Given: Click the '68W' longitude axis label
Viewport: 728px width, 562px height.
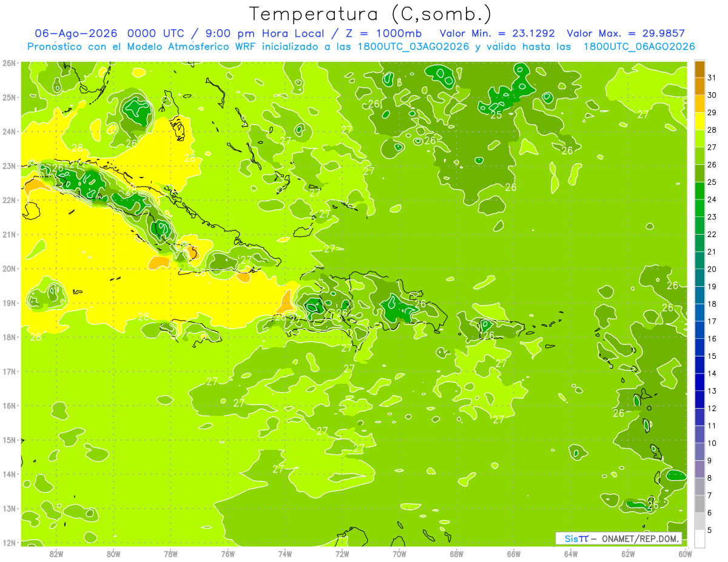Looking at the screenshot, I should [x=456, y=554].
